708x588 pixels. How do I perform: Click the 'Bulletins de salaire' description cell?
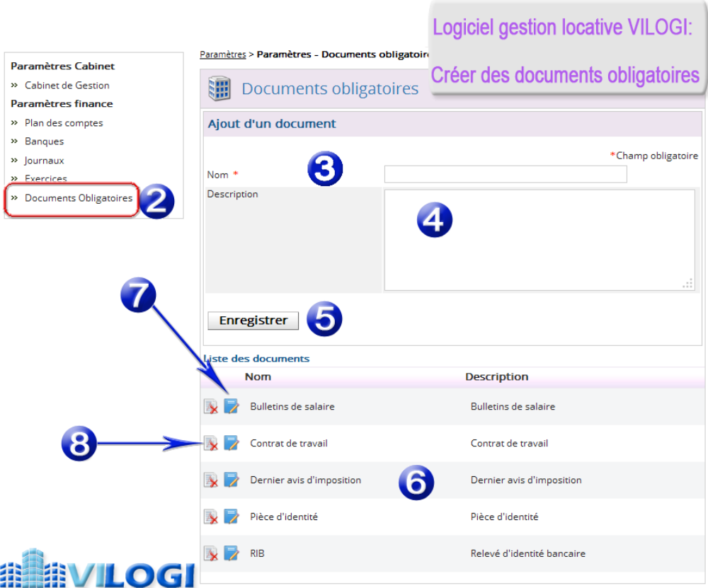513,407
